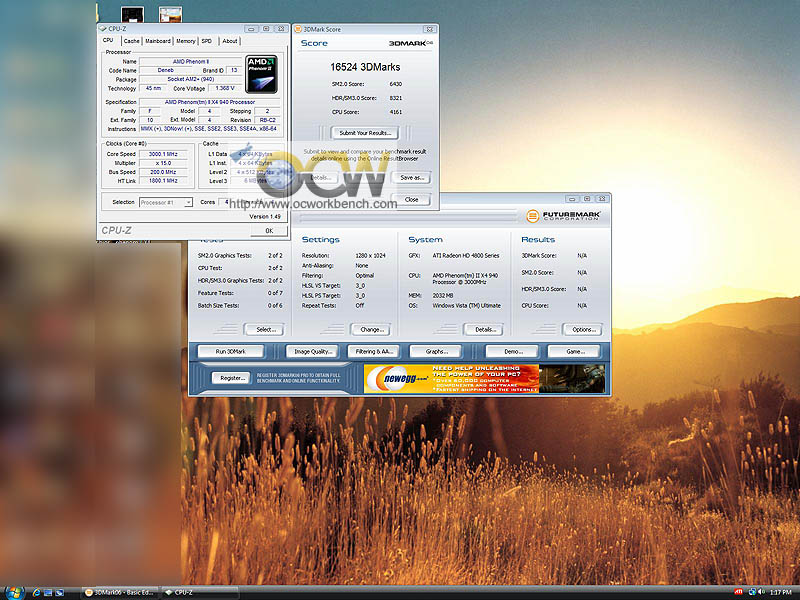Open the About tab in CPU-Z
Viewport: 800px width, 600px height.
pos(230,41)
